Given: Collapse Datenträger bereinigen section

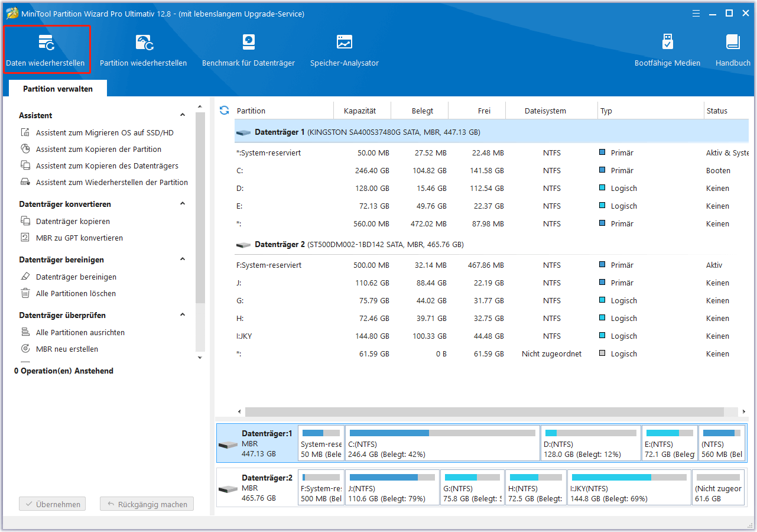Looking at the screenshot, I should [x=183, y=259].
